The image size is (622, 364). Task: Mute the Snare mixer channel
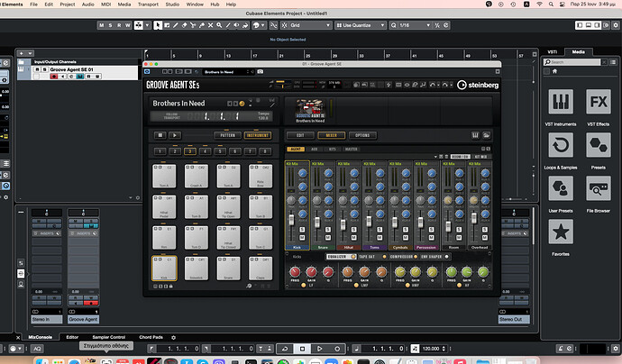pos(328,238)
